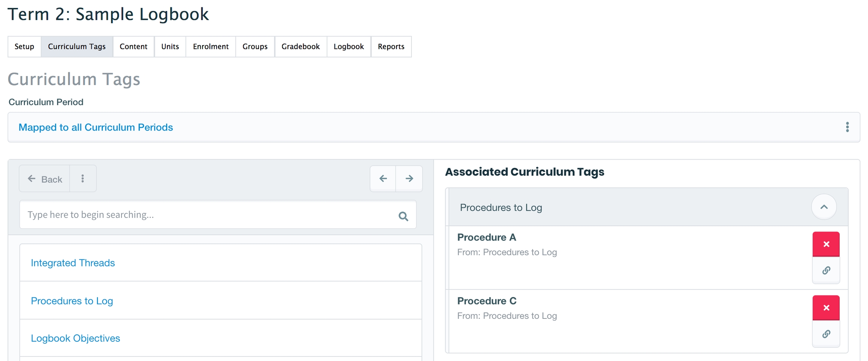Click the search magnifier icon
Image resolution: width=868 pixels, height=361 pixels.
click(x=403, y=216)
